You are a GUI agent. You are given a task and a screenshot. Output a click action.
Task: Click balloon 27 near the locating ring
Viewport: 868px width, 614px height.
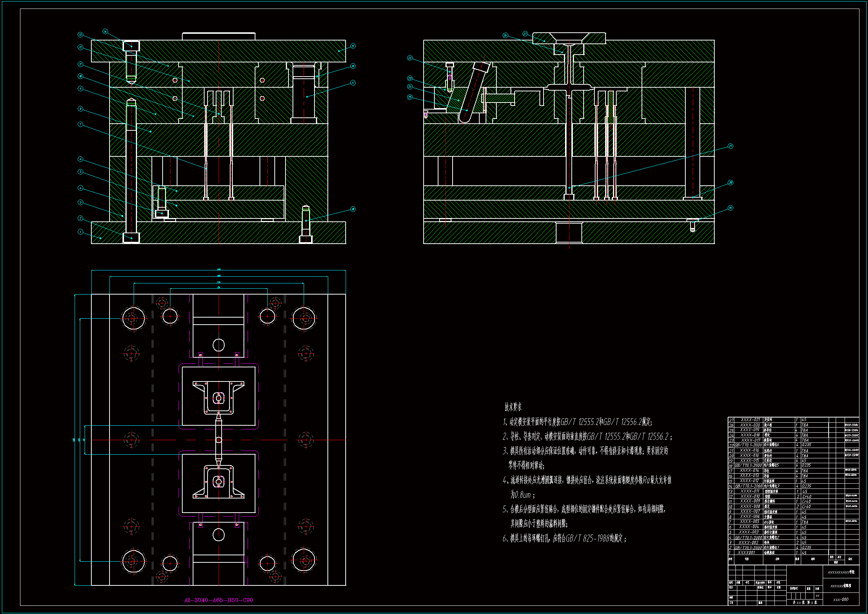pyautogui.click(x=525, y=34)
